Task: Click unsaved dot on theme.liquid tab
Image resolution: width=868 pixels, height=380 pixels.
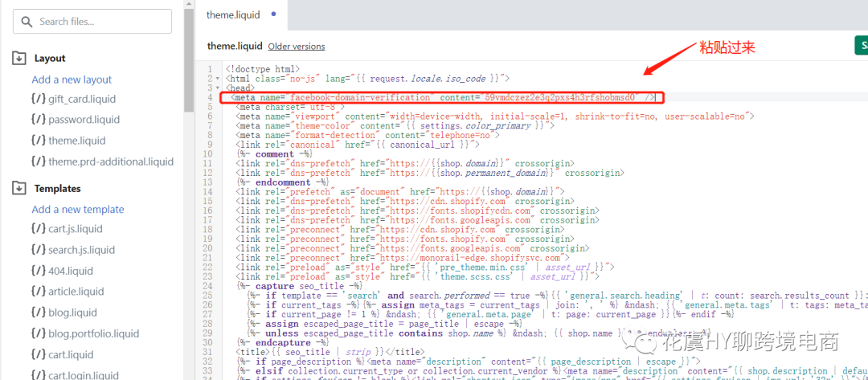Action: (275, 14)
